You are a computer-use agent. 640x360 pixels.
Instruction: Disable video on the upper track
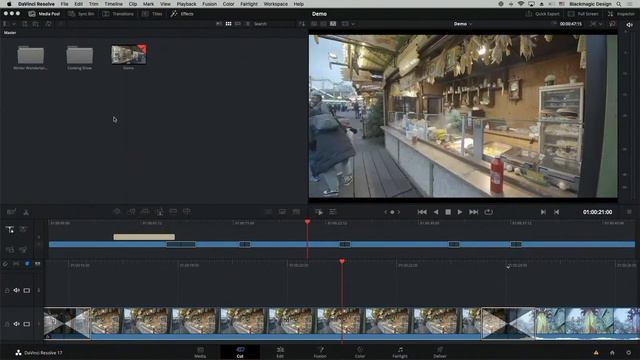[x=27, y=290]
